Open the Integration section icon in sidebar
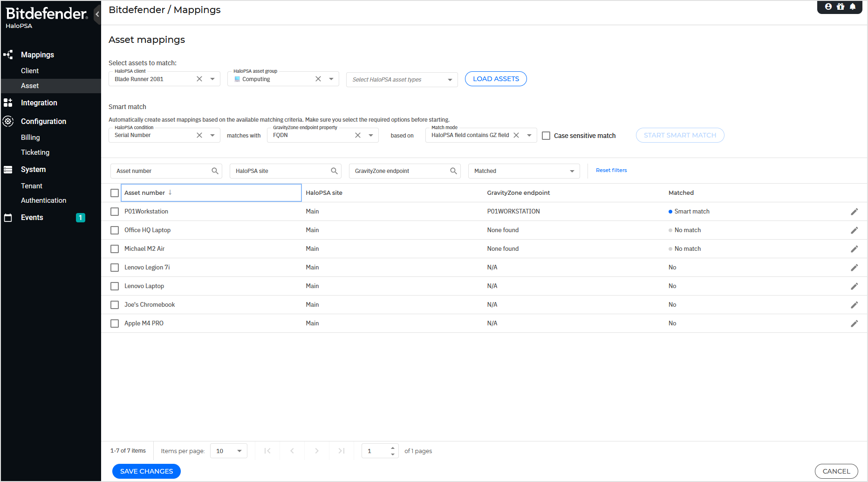This screenshot has height=482, width=868. pos(8,103)
